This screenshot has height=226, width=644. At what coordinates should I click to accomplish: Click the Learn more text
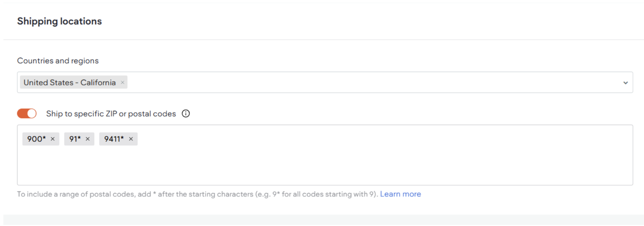coord(400,194)
